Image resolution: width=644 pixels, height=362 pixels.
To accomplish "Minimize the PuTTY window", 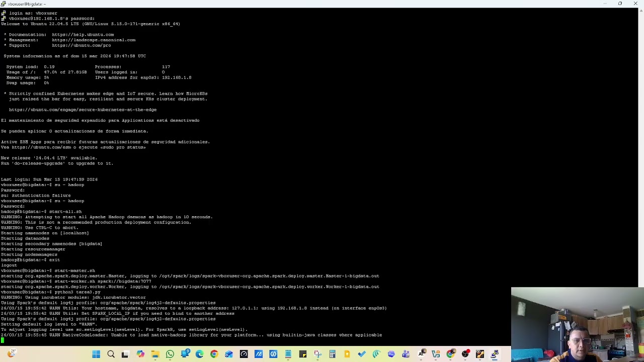I will point(605,4).
